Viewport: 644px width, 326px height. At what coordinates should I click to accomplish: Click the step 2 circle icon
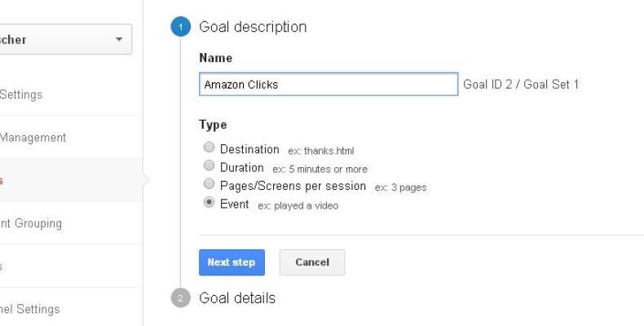tap(180, 298)
